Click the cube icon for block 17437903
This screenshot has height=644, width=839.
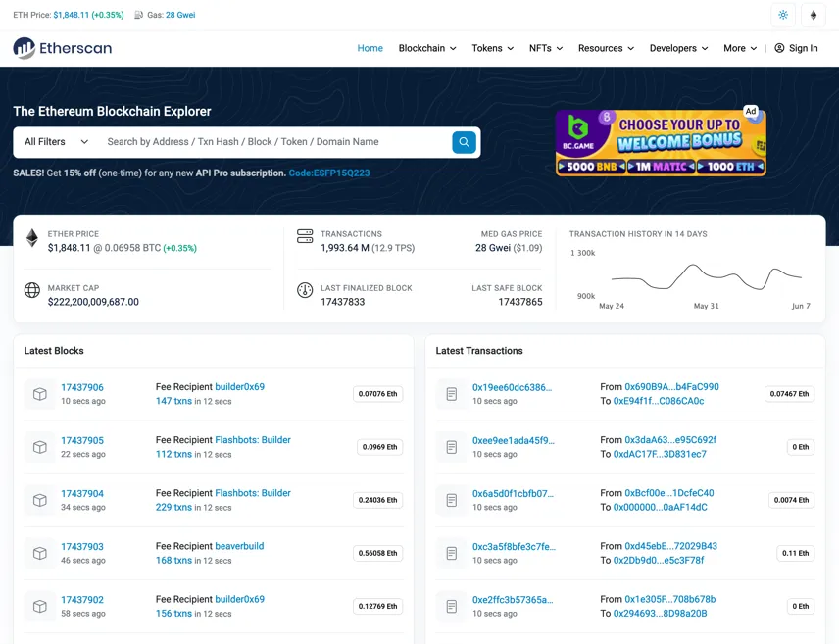[39, 553]
